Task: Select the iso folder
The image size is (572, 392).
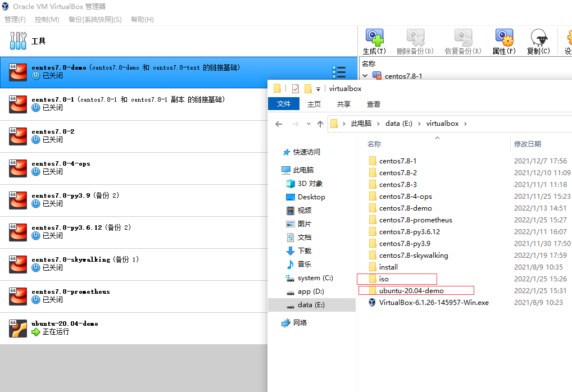Action: [384, 279]
